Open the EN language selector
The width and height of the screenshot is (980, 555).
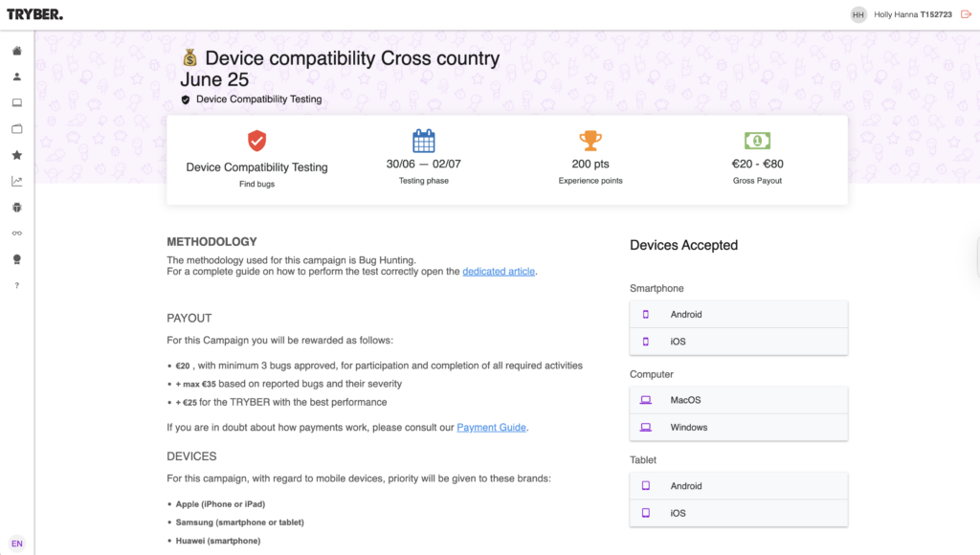(17, 544)
